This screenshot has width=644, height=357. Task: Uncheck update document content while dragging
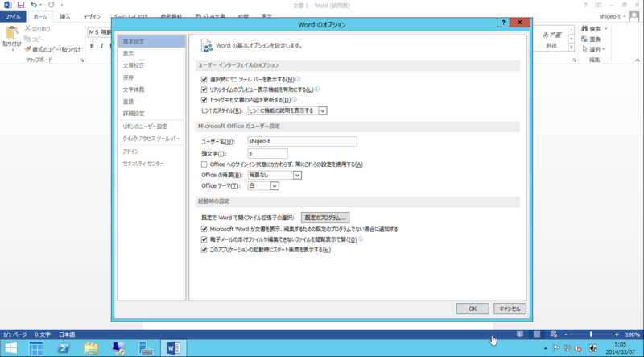click(x=204, y=100)
